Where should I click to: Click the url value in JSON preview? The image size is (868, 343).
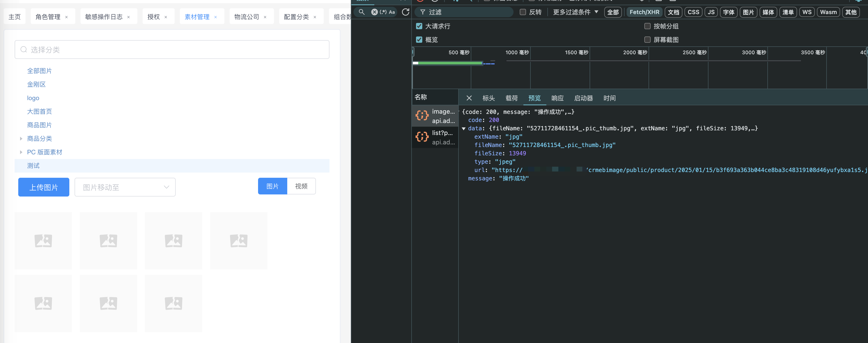click(679, 170)
